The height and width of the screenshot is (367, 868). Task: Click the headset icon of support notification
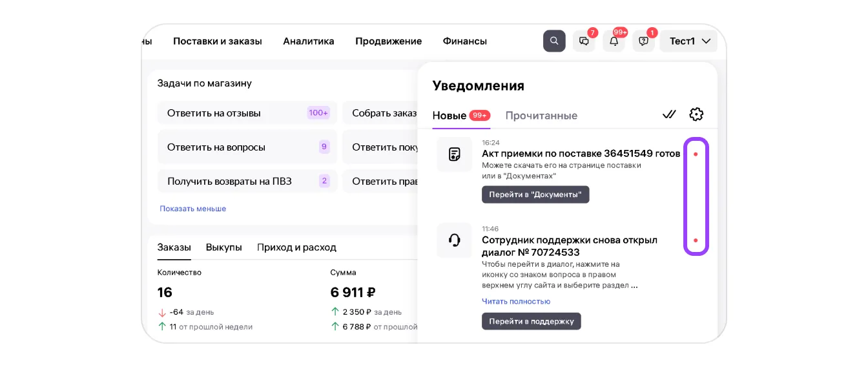[x=454, y=240]
